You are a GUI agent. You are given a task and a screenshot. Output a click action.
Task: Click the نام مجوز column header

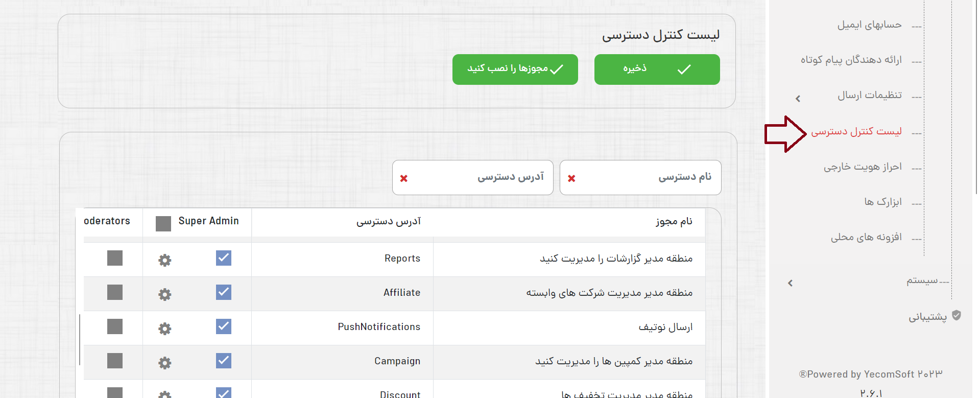674,221
